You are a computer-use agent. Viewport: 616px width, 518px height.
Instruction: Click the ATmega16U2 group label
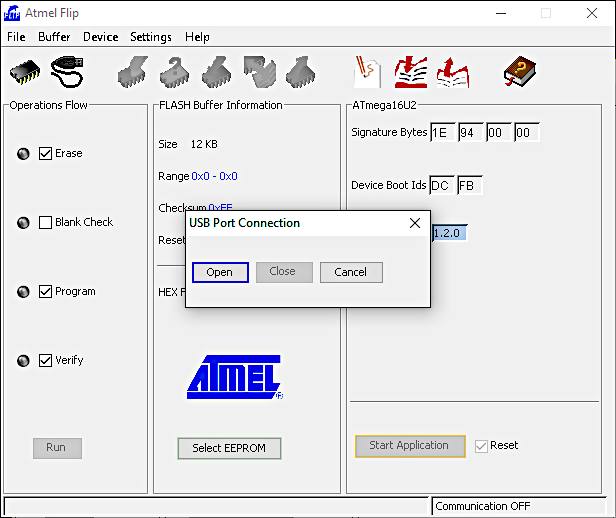(x=384, y=105)
